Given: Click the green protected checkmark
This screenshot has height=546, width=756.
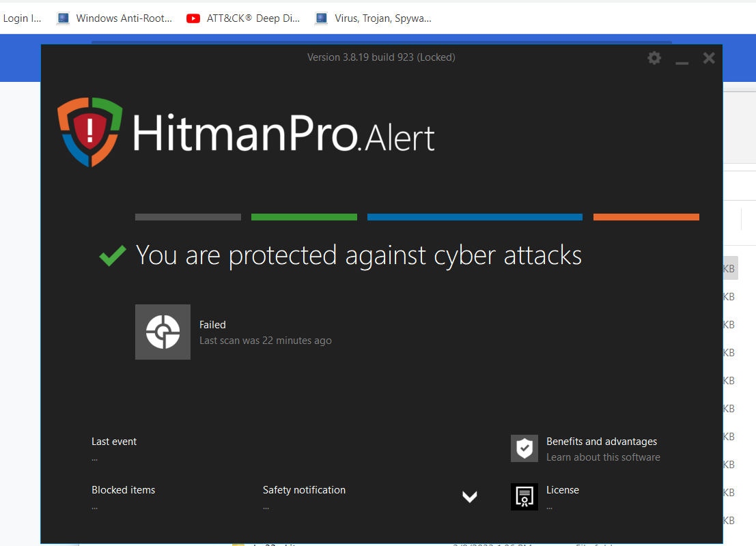Looking at the screenshot, I should [x=112, y=255].
